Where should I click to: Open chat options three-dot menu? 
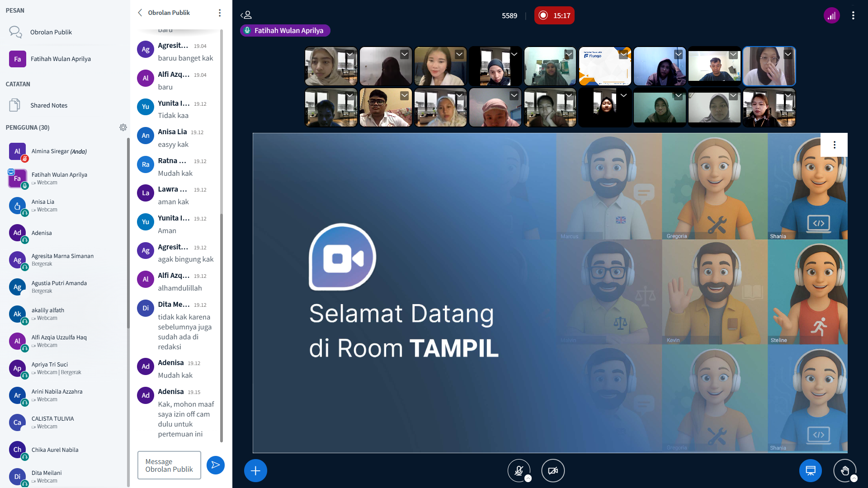tap(220, 13)
